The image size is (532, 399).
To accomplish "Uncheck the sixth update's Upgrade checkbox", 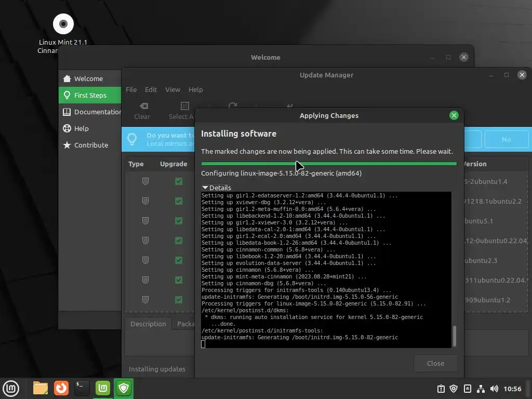I will click(x=179, y=280).
